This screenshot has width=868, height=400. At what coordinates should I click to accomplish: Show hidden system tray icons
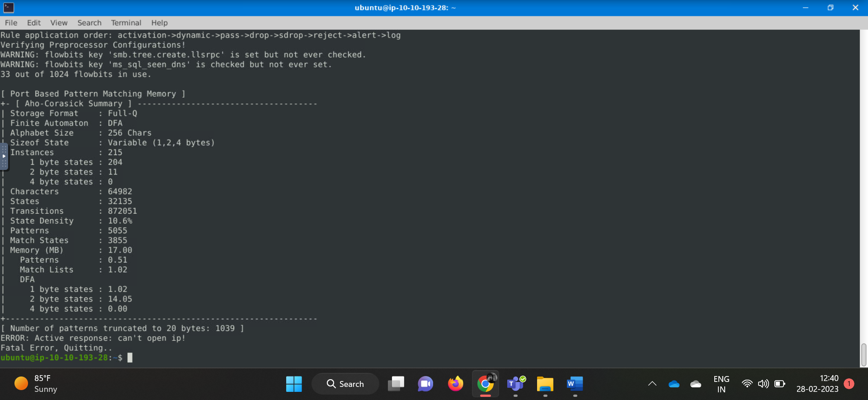652,384
